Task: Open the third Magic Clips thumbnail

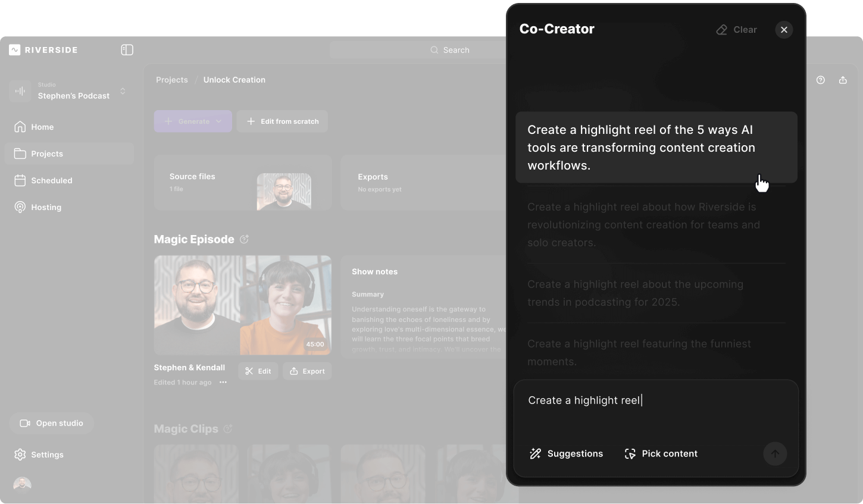Action: [383, 474]
